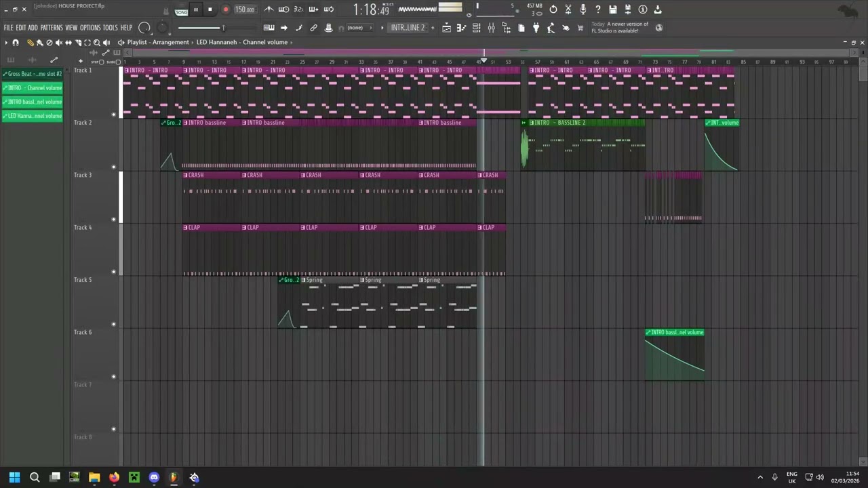Screen dimensions: 868x488
Task: Open the TOOLS menu
Action: 110,28
